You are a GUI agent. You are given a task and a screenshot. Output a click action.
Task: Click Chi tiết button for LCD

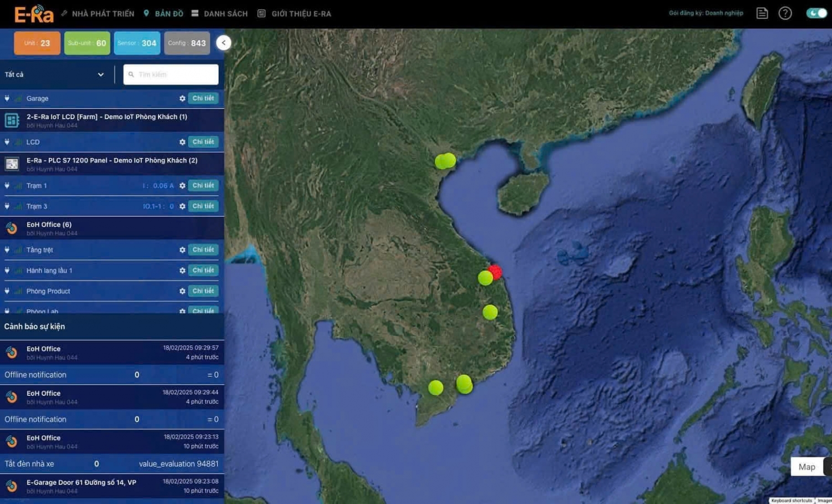(203, 142)
